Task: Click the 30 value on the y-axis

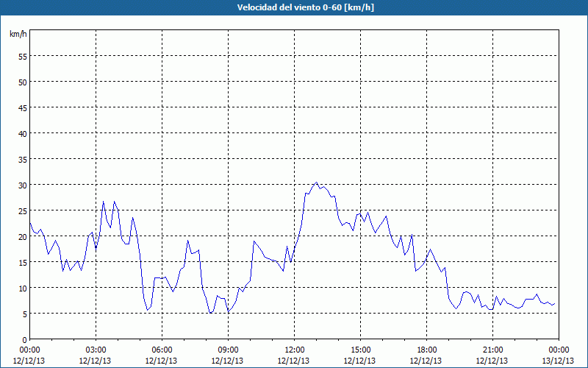Action: coord(23,185)
